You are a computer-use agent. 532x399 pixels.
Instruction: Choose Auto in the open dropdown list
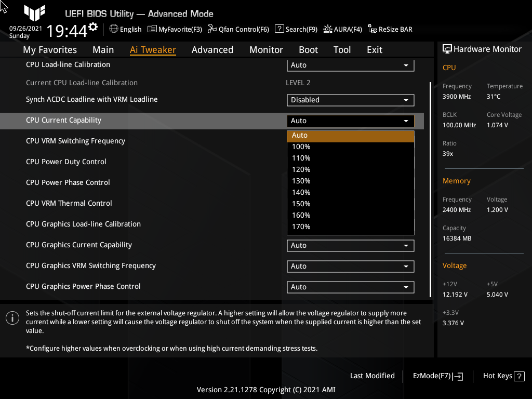pos(350,135)
